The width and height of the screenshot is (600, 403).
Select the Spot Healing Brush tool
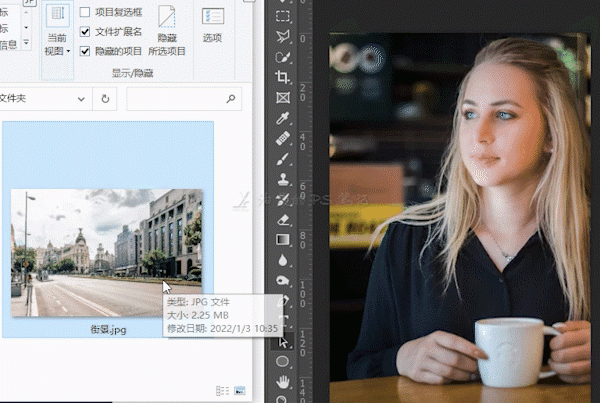tap(283, 139)
